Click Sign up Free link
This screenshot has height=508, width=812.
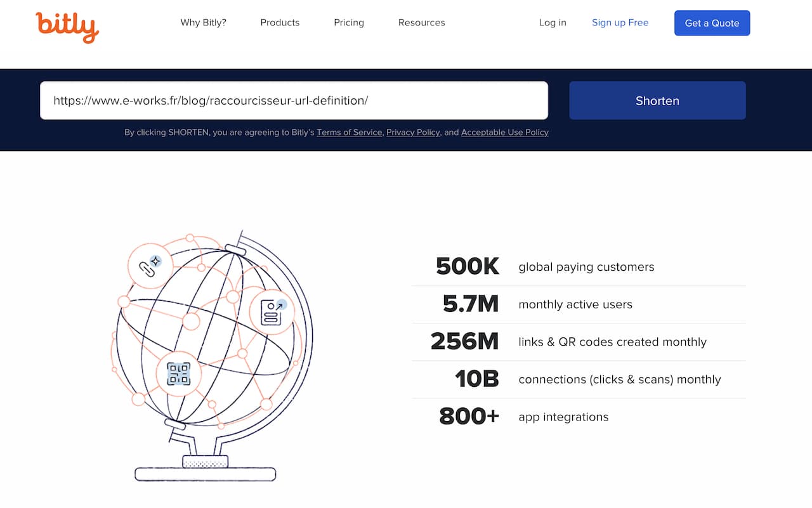[620, 23]
